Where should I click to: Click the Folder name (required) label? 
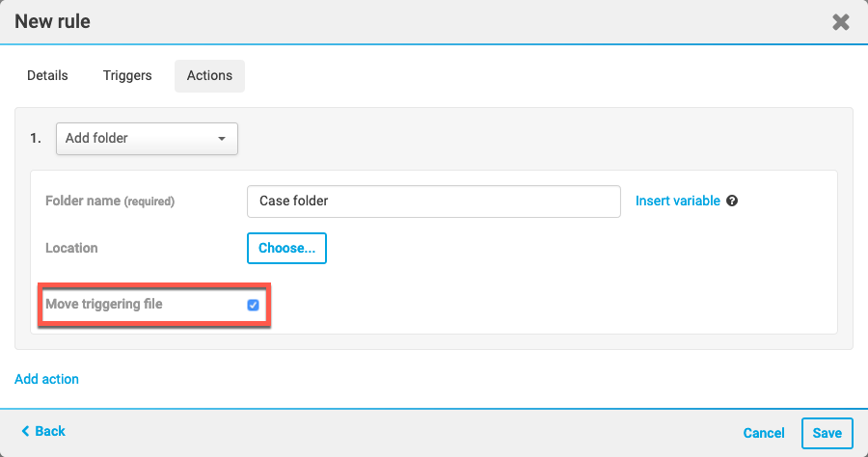coord(110,202)
